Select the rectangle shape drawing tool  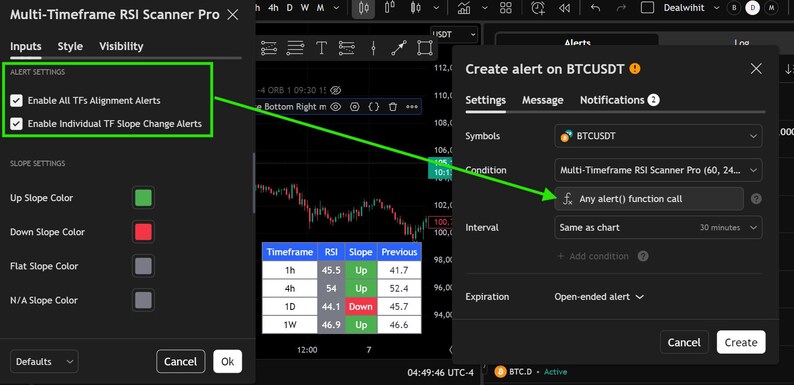[x=424, y=48]
